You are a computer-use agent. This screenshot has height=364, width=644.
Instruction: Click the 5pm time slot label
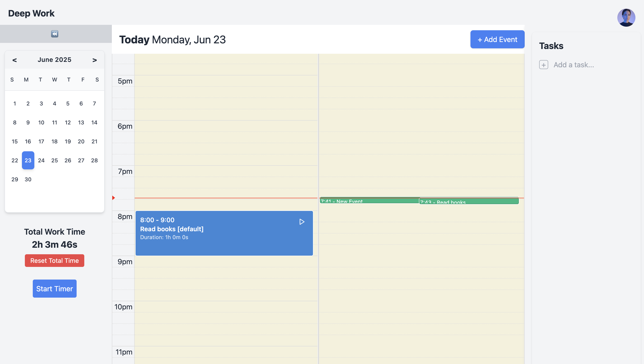(125, 81)
